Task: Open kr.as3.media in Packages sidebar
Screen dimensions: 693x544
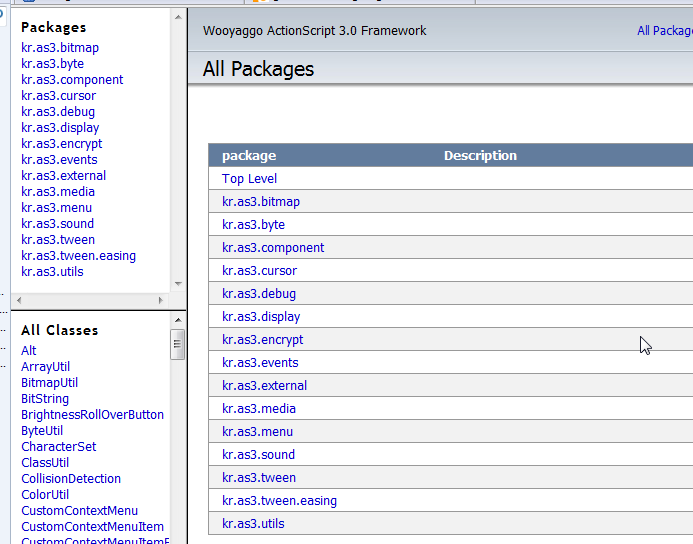Action: [58, 192]
